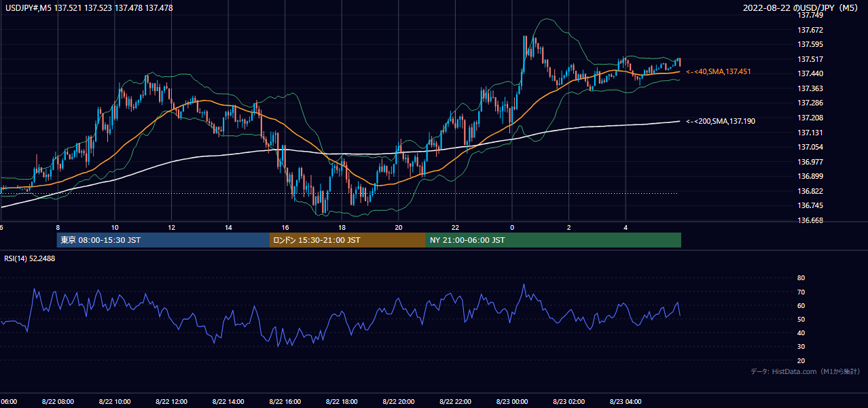Click the 40 SMA 137.451 label
This screenshot has width=868, height=408.
click(x=719, y=71)
